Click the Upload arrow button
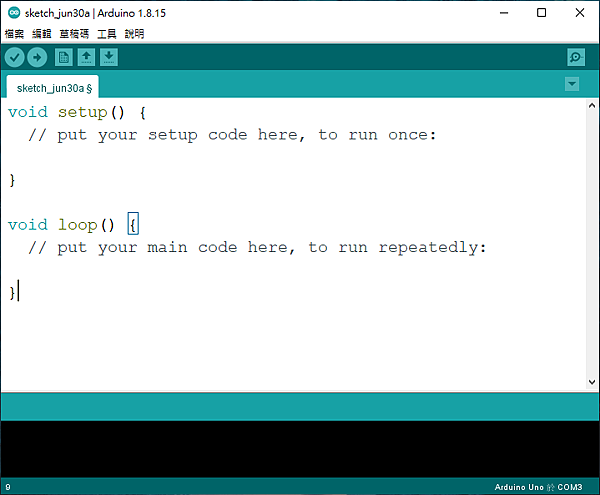The height and width of the screenshot is (495, 600). click(37, 58)
